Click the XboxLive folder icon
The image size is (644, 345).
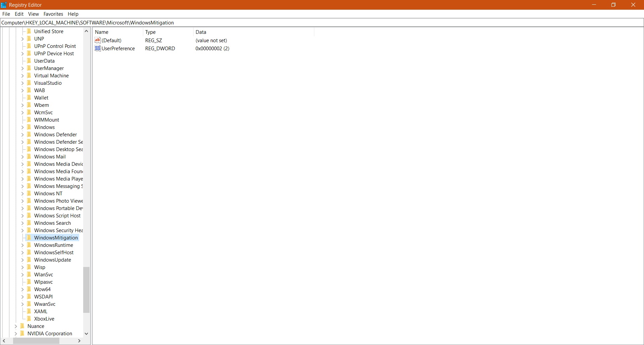click(29, 319)
